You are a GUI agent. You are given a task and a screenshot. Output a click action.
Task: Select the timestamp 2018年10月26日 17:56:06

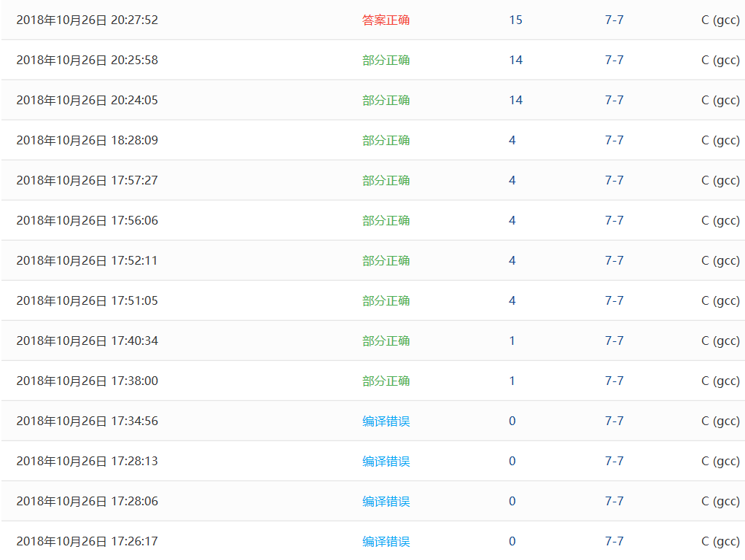point(87,221)
